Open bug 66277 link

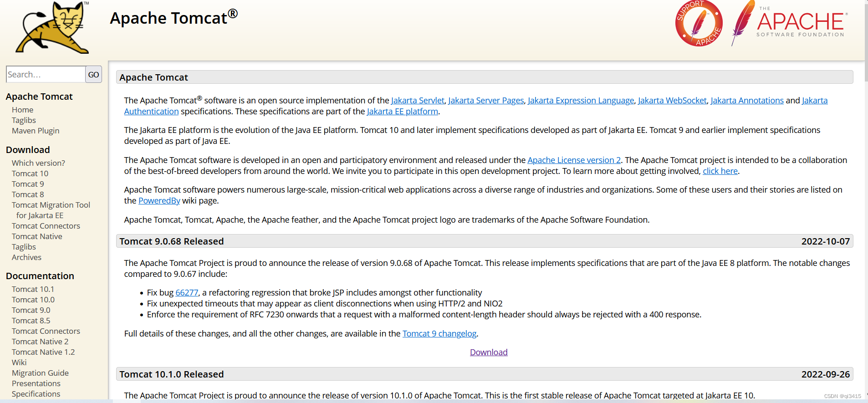(x=187, y=292)
